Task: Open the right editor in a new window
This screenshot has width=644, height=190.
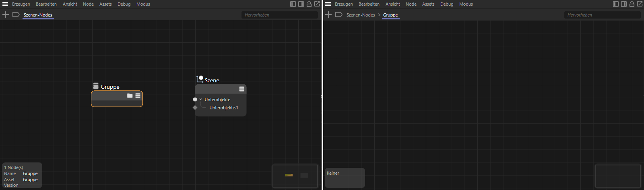Action: coord(640,4)
